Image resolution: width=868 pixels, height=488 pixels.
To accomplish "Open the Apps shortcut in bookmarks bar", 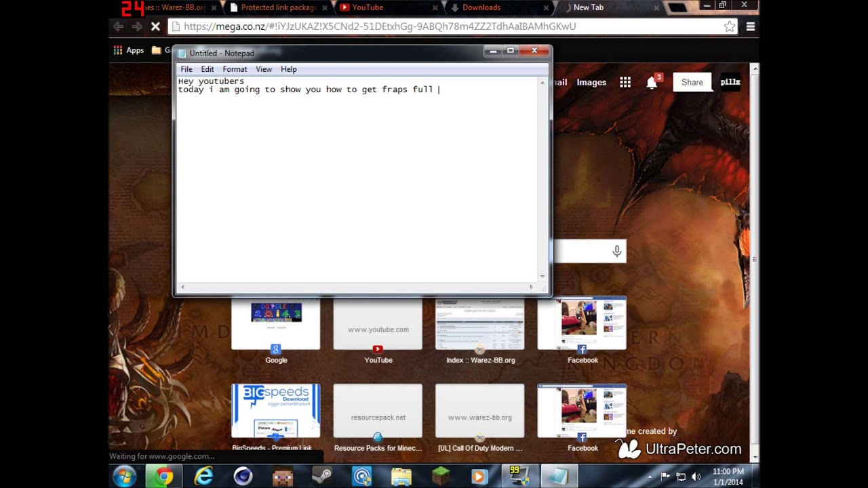I will point(129,50).
